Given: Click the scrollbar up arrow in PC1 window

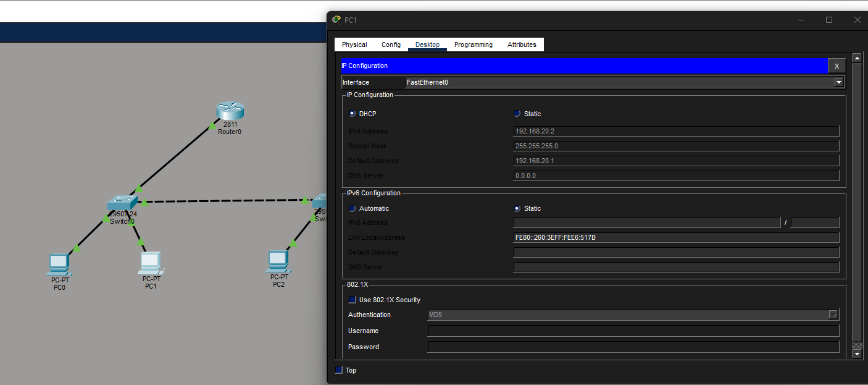Looking at the screenshot, I should tap(857, 58).
